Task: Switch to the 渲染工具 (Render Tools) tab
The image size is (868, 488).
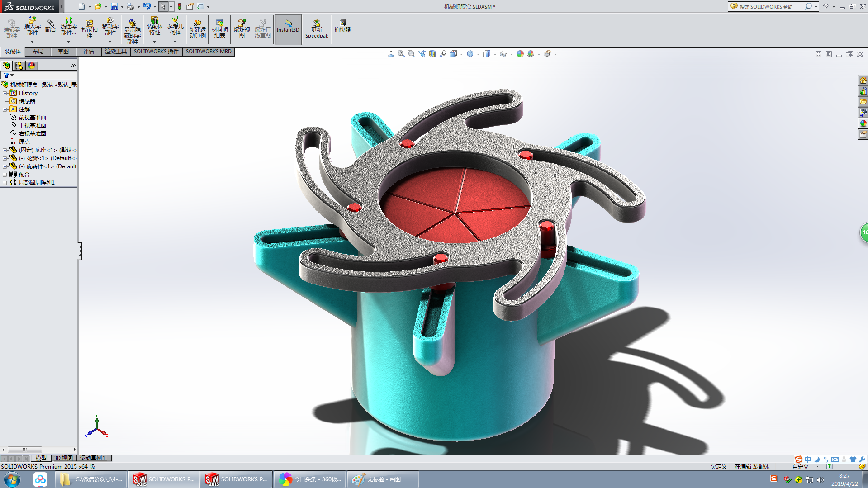Action: 116,52
